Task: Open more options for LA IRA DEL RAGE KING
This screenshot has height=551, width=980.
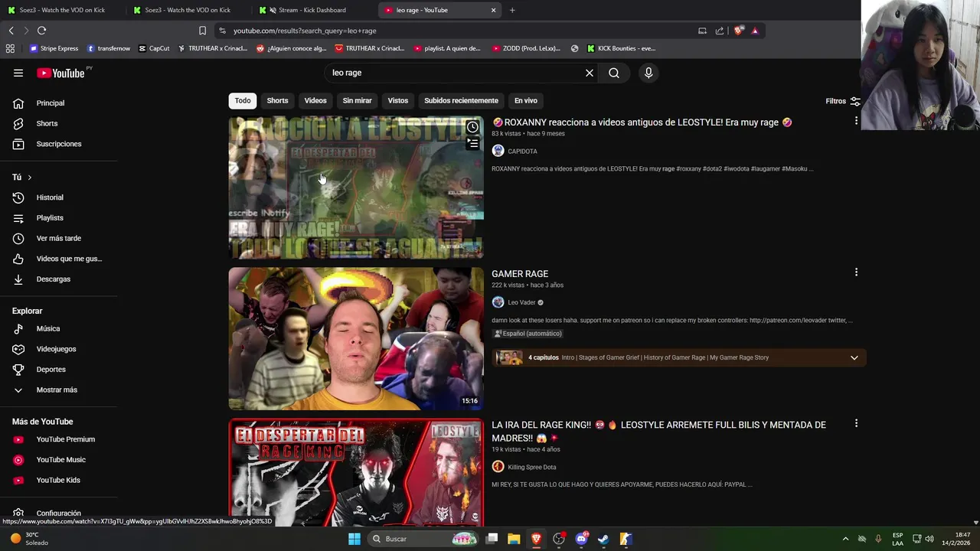Action: (856, 423)
